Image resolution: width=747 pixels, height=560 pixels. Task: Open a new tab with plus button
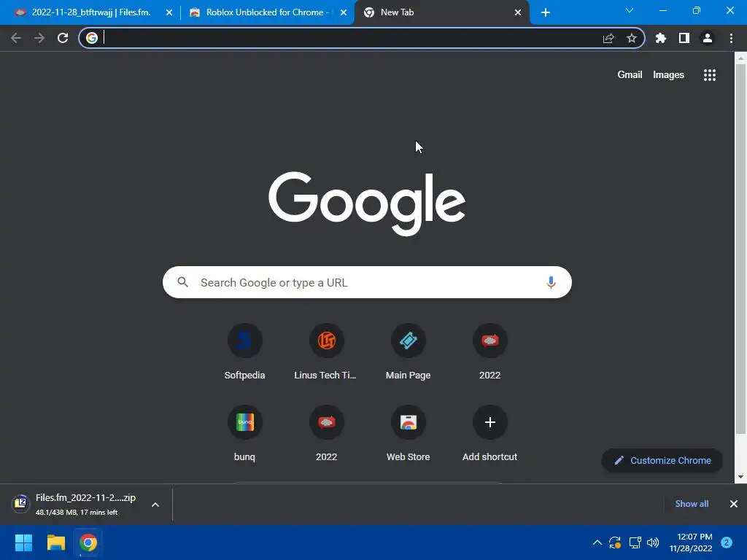546,13
